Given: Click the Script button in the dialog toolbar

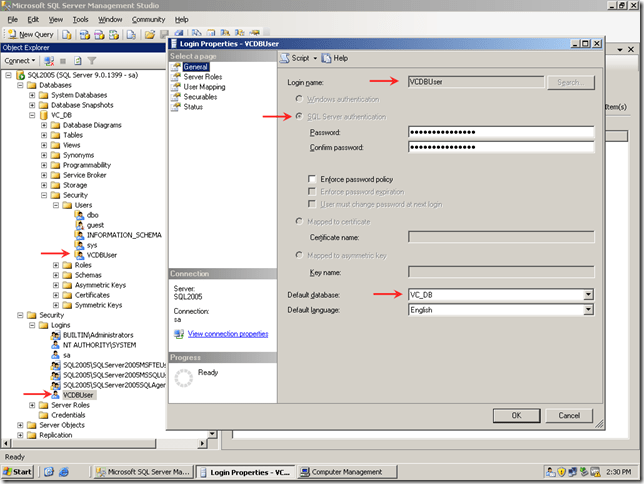Looking at the screenshot, I should (298, 58).
